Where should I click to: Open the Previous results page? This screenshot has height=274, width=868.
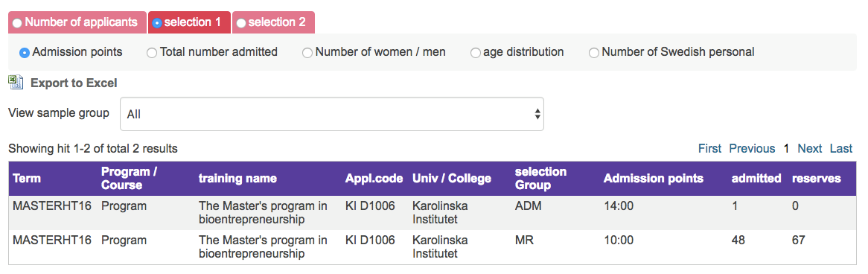coord(752,148)
